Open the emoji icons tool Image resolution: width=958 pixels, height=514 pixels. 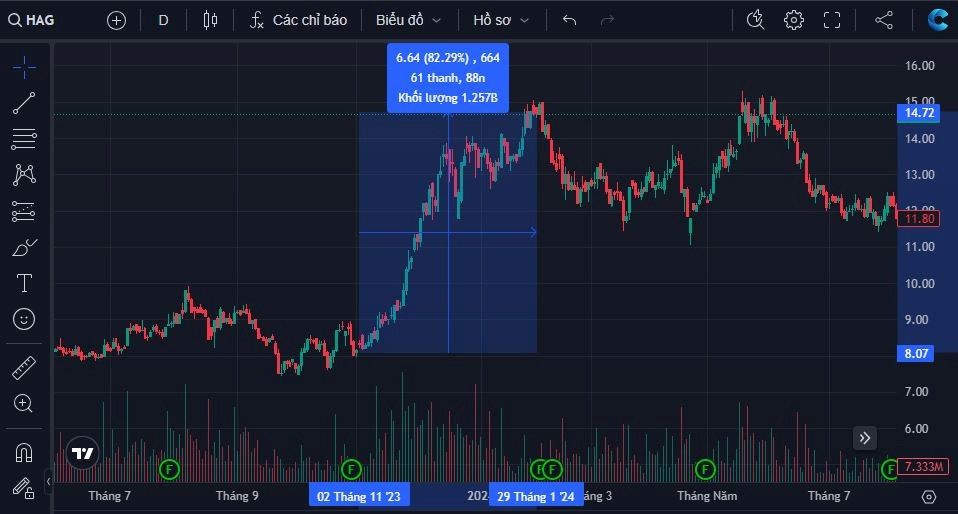pyautogui.click(x=24, y=319)
